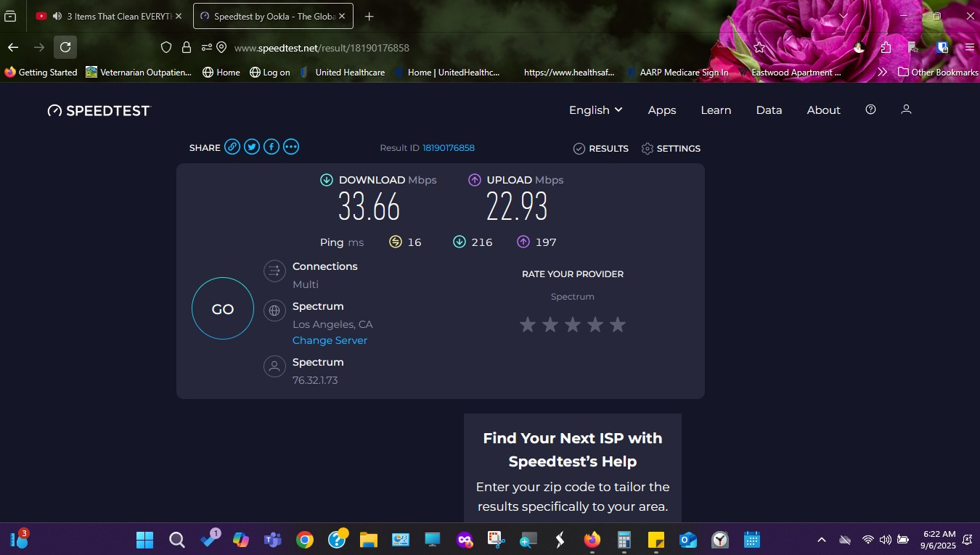Image resolution: width=980 pixels, height=555 pixels.
Task: Open the Sticky Notes app from the taskbar
Action: (x=656, y=540)
